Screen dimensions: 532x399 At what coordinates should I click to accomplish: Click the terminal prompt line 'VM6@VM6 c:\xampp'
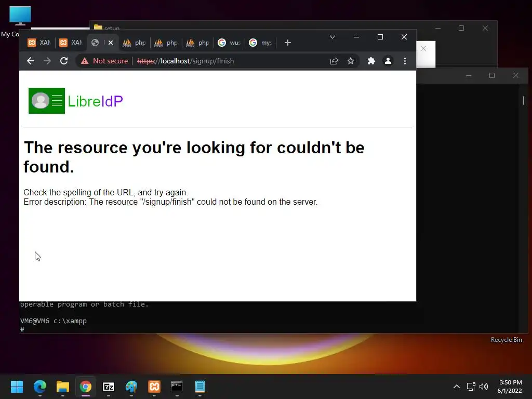coord(54,321)
